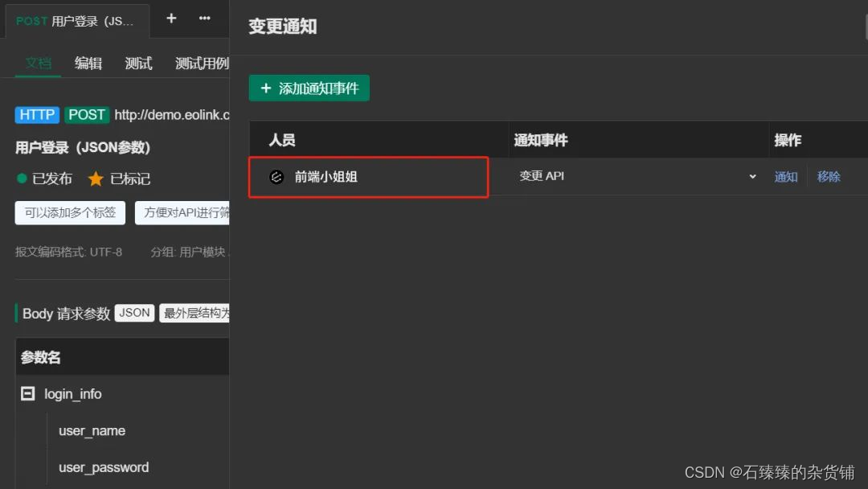868x489 pixels.
Task: Collapse the login_info parameter tree
Action: [27, 393]
